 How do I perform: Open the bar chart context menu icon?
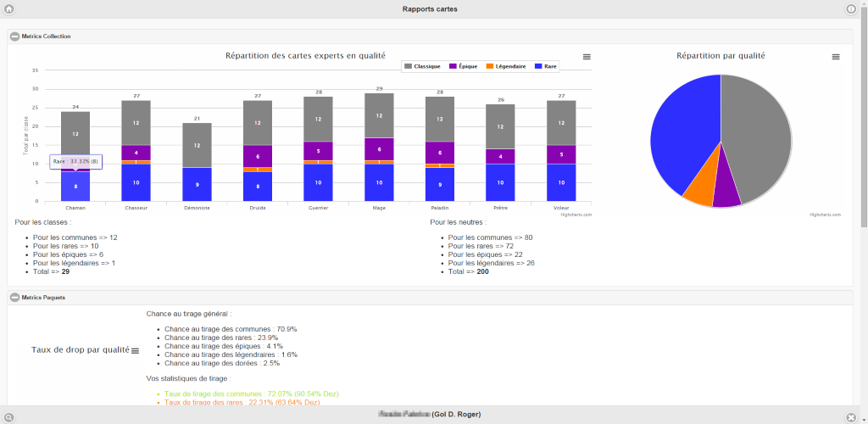tap(587, 57)
